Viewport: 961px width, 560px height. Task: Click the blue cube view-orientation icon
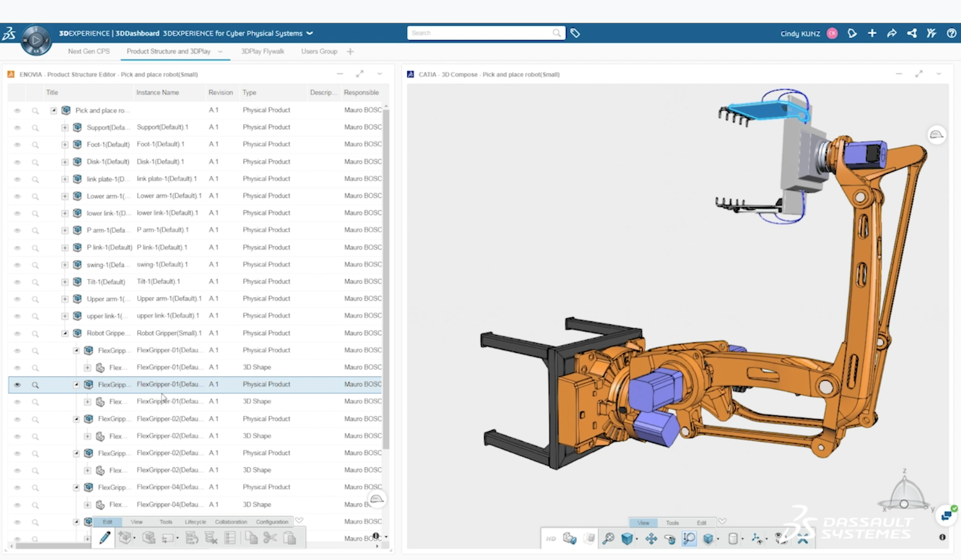pyautogui.click(x=627, y=539)
